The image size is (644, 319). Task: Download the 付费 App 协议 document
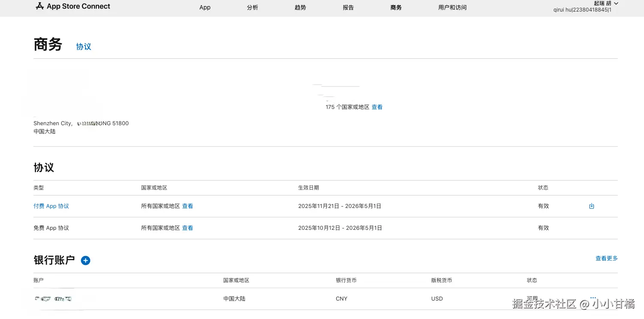coord(592,206)
